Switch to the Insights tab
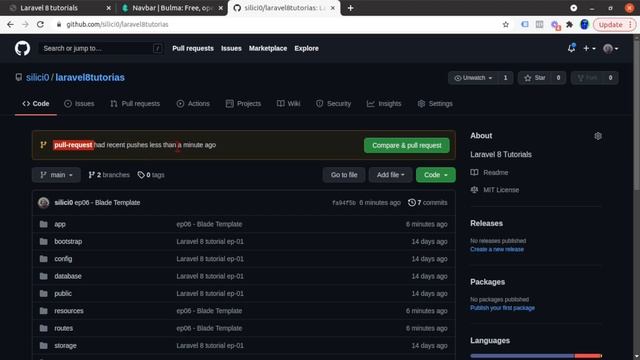 click(384, 104)
